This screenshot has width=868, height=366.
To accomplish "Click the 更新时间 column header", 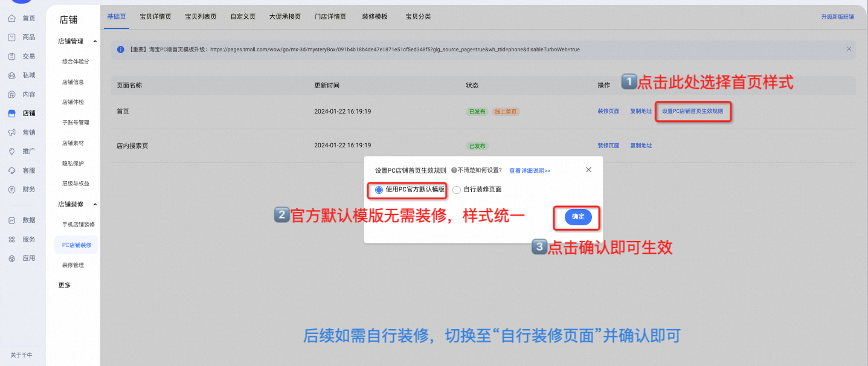I will [x=327, y=86].
